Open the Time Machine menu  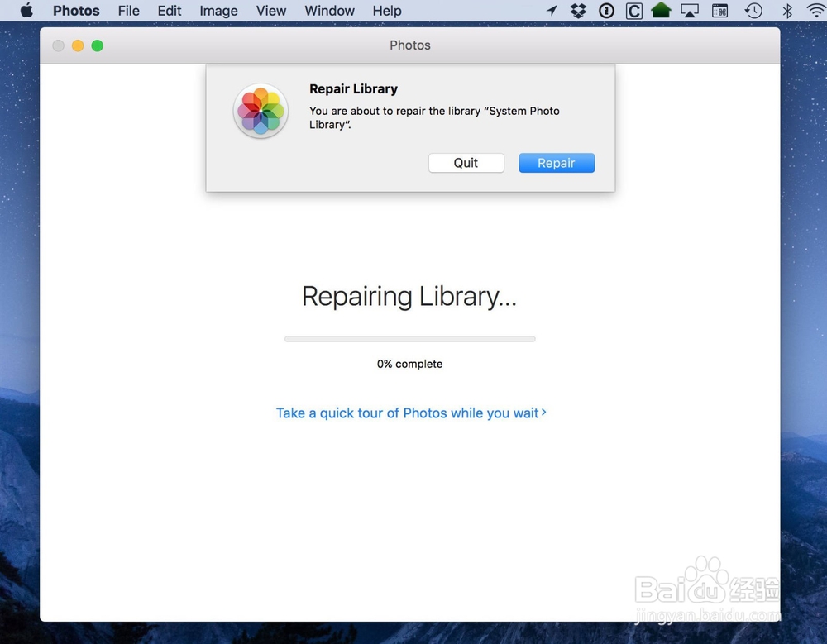pos(753,11)
